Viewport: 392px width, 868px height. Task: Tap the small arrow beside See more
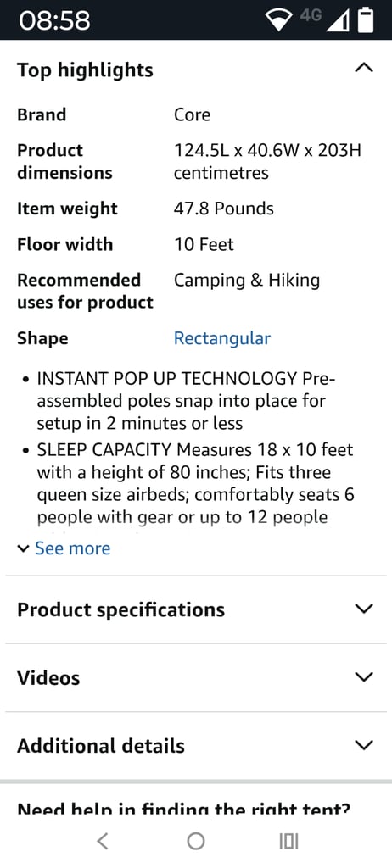coord(23,548)
